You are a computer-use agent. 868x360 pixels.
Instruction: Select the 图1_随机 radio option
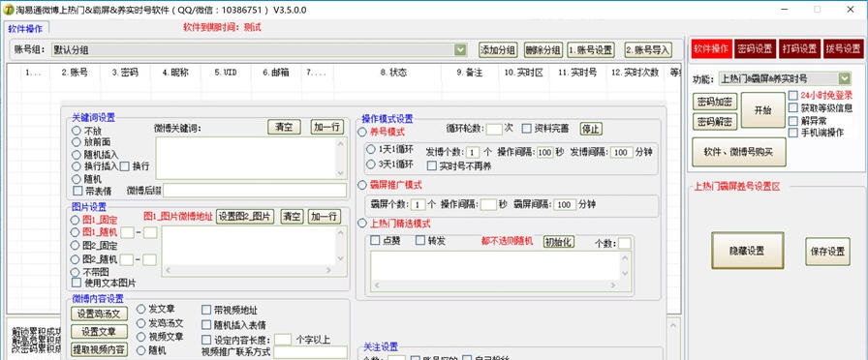point(76,232)
